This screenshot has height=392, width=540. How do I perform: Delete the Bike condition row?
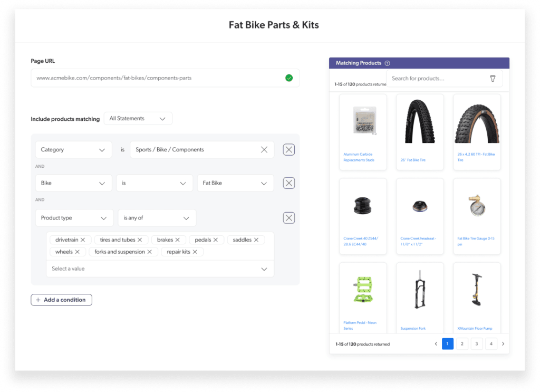(288, 183)
